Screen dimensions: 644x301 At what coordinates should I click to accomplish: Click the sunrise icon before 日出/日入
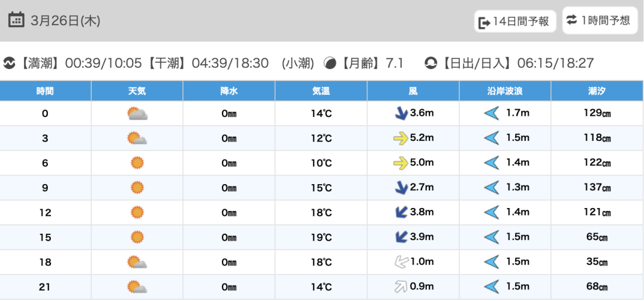[431, 63]
